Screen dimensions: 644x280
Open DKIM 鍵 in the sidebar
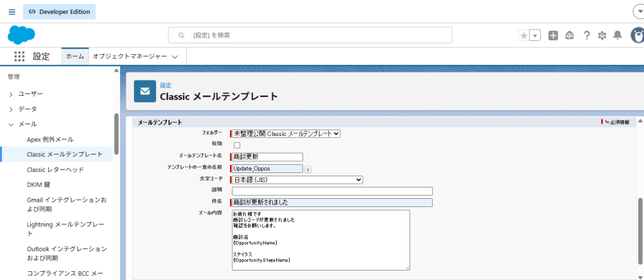tap(38, 184)
